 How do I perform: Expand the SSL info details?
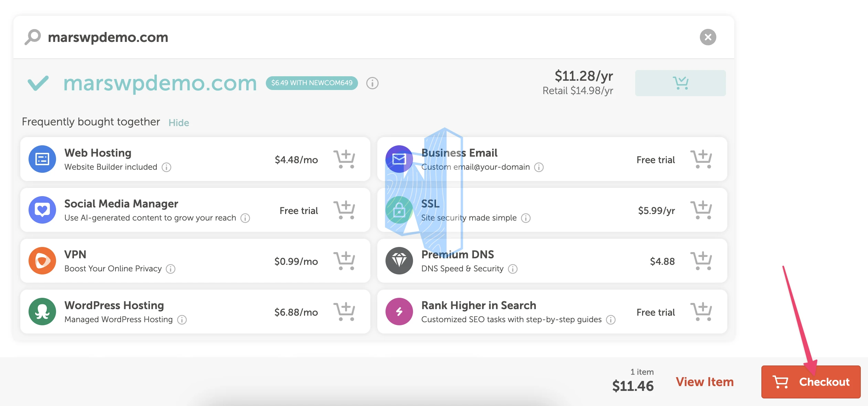click(527, 217)
